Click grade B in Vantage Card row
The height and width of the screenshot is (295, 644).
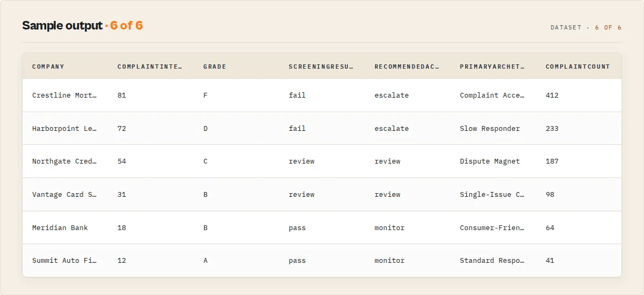click(x=206, y=195)
